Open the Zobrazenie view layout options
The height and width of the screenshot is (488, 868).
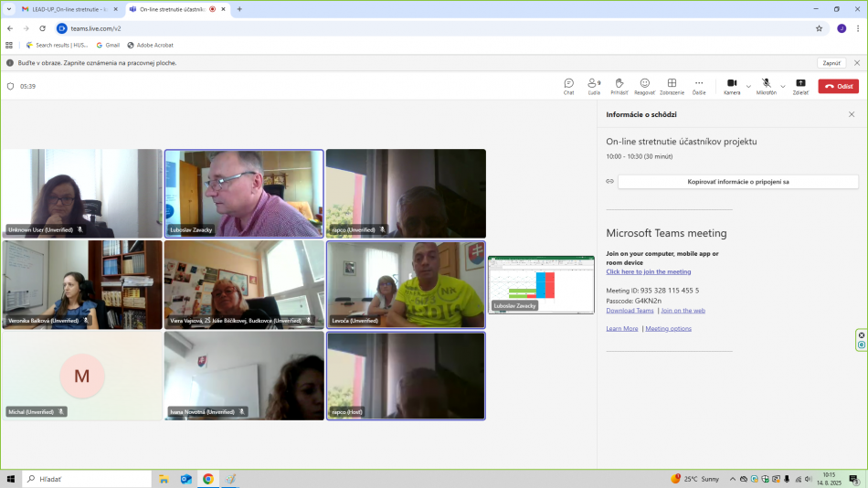pos(672,85)
